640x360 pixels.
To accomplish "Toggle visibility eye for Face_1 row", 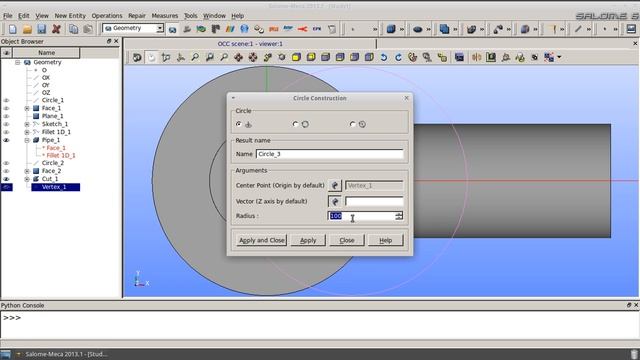I will 6,108.
